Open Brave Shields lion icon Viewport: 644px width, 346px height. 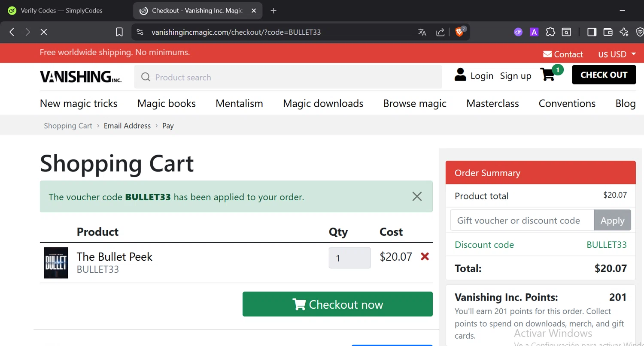point(460,32)
